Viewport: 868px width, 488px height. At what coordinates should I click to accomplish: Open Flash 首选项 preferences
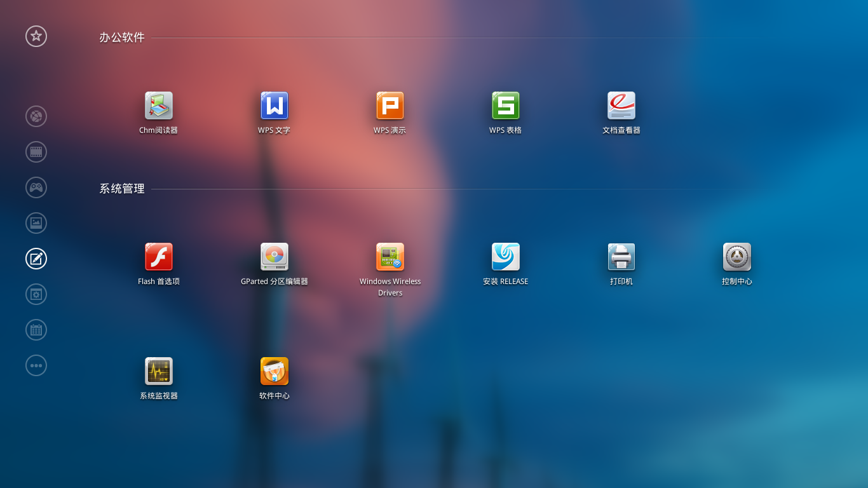pyautogui.click(x=159, y=264)
